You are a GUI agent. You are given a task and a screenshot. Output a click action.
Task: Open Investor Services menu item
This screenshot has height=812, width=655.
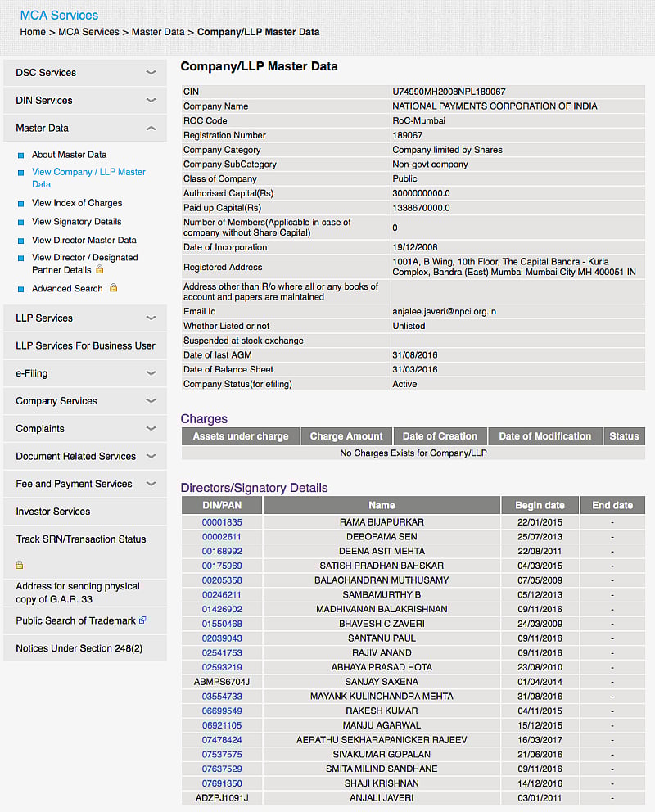pyautogui.click(x=53, y=512)
